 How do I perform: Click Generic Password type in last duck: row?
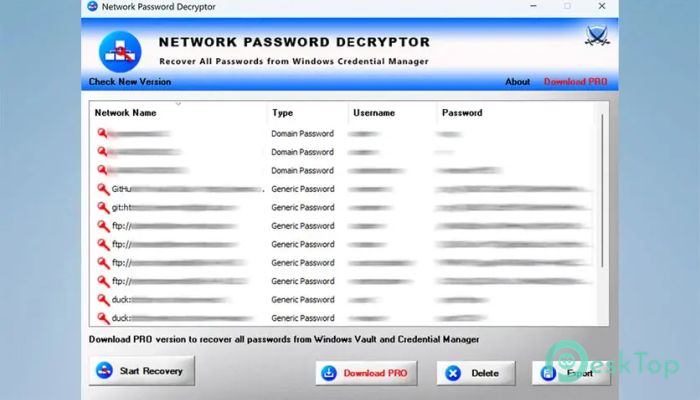[x=303, y=318]
